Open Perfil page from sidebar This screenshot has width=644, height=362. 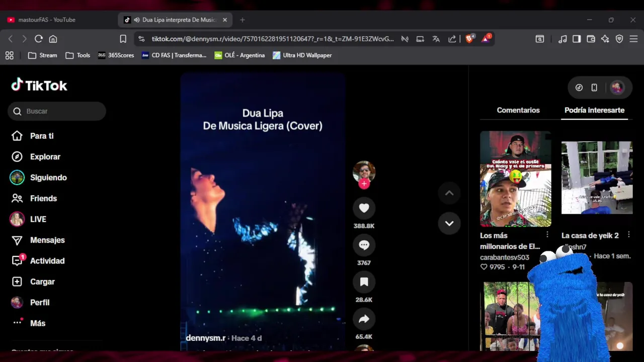pos(31,303)
